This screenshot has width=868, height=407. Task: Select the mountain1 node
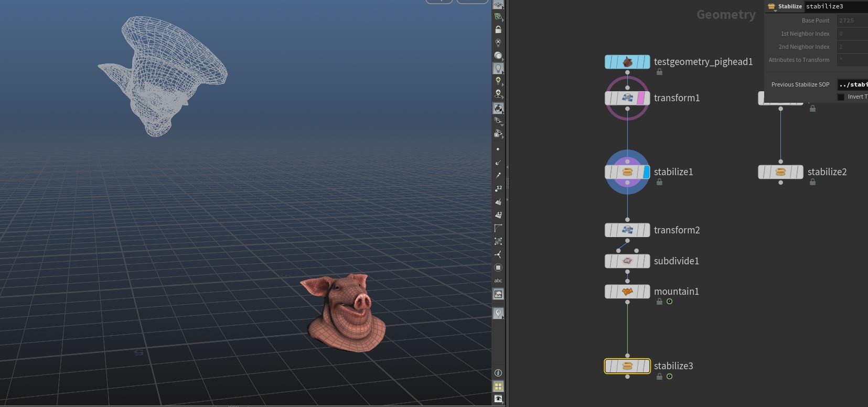click(627, 292)
